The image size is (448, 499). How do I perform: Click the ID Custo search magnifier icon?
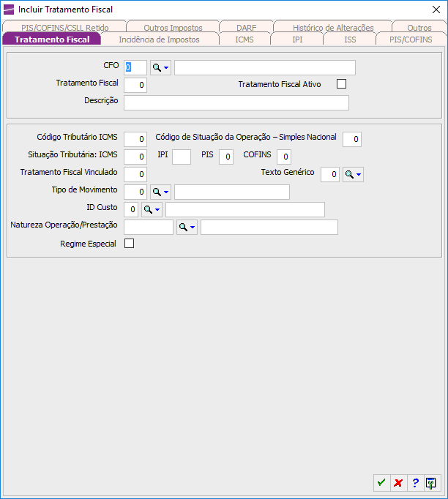[148, 210]
